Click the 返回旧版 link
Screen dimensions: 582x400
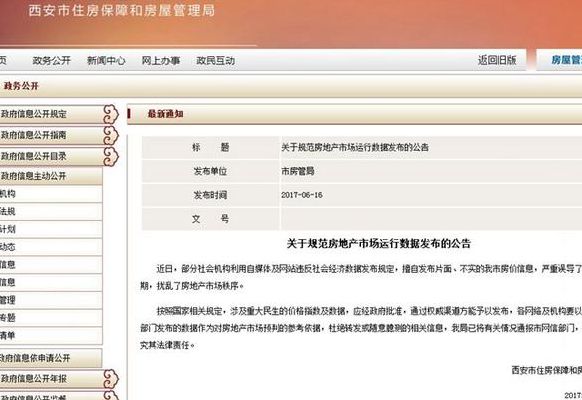click(497, 60)
